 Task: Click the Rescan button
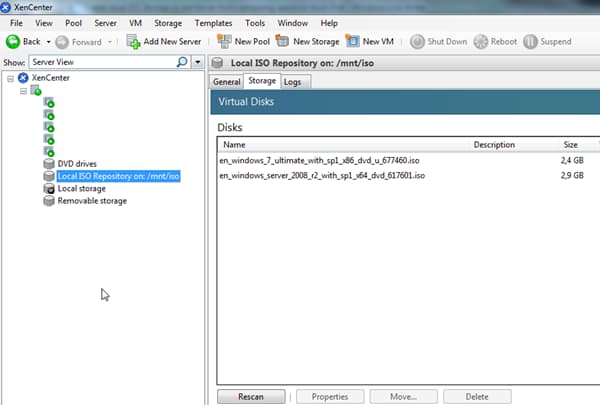[x=251, y=397]
